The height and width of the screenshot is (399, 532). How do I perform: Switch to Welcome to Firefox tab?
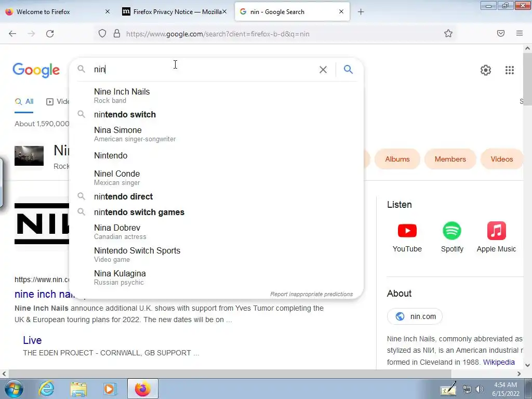57,12
